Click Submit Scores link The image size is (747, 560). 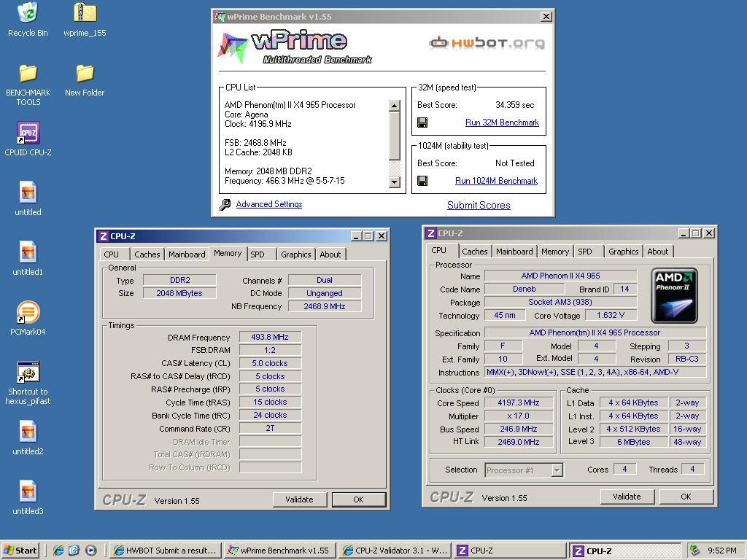(479, 205)
